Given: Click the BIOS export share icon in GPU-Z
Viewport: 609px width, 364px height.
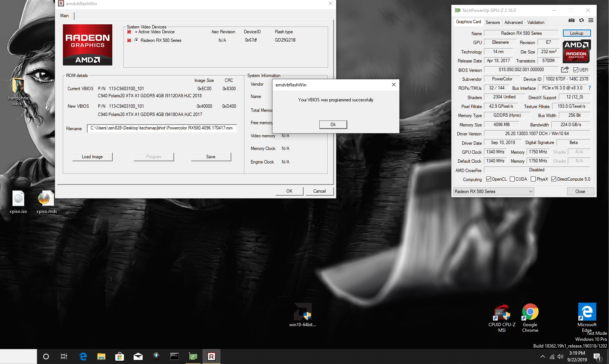Looking at the screenshot, I should 565,70.
